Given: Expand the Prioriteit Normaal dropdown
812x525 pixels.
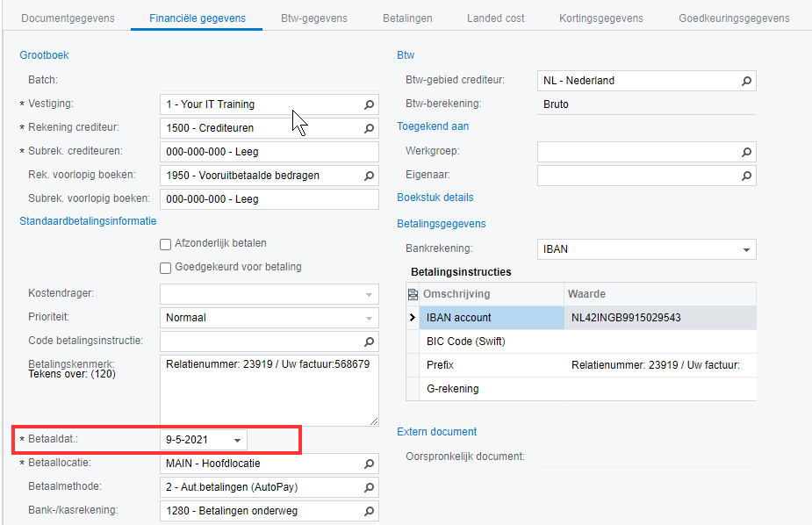Looking at the screenshot, I should pyautogui.click(x=369, y=318).
